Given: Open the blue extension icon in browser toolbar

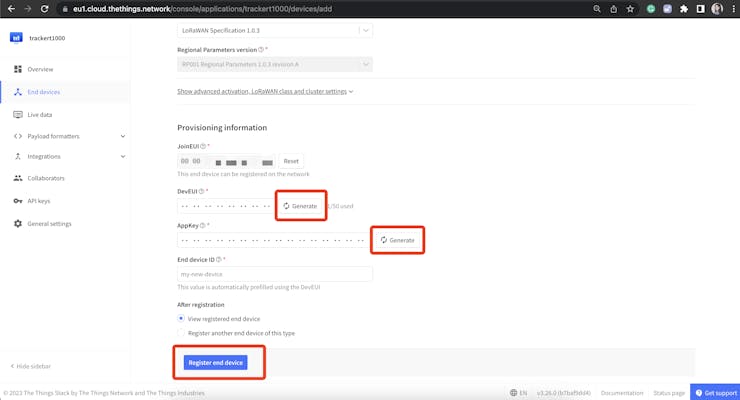Looking at the screenshot, I should (x=667, y=9).
